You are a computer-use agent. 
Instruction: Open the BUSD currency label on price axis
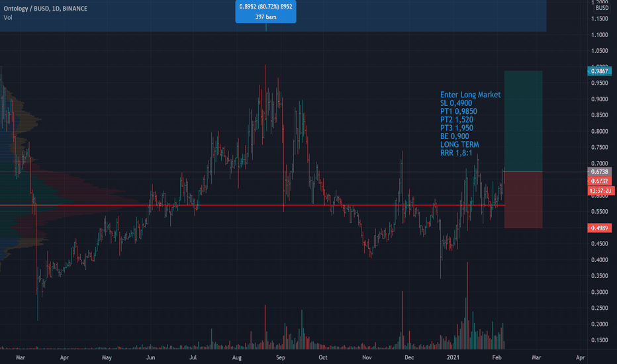602,8
